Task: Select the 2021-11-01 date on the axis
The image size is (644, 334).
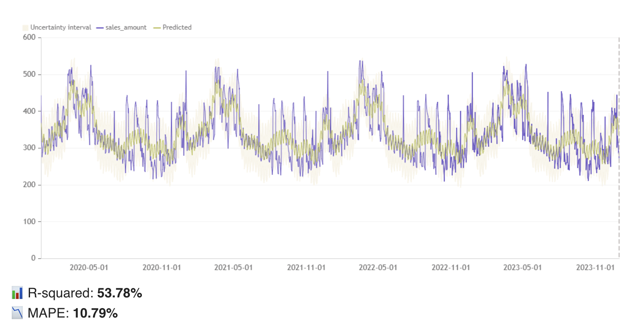Action: tap(306, 268)
